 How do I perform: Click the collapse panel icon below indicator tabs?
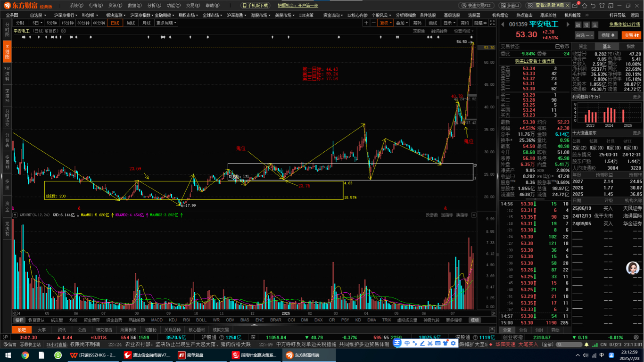pos(492,330)
